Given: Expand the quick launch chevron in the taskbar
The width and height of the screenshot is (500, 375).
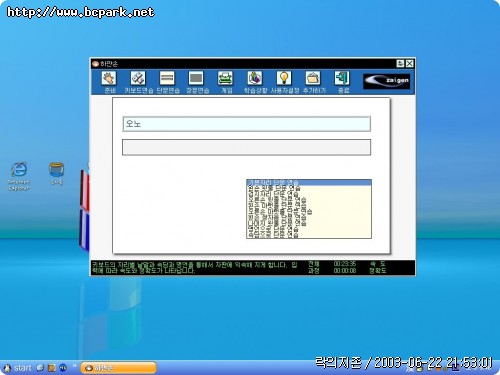Looking at the screenshot, I should [x=74, y=366].
